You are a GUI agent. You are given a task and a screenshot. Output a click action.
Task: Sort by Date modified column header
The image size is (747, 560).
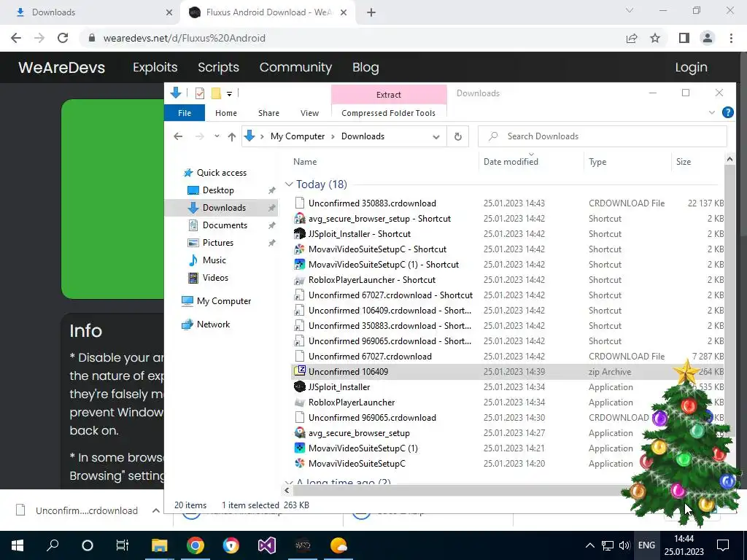click(x=511, y=162)
